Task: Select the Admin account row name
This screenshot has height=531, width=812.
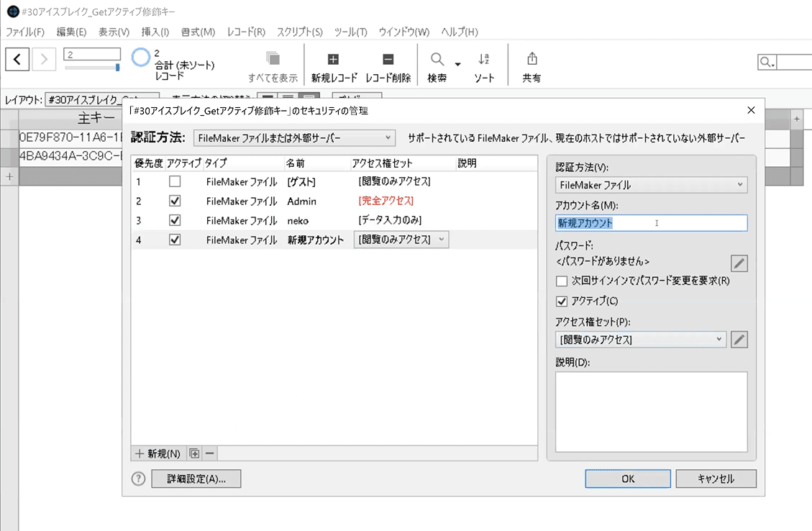Action: pyautogui.click(x=302, y=201)
